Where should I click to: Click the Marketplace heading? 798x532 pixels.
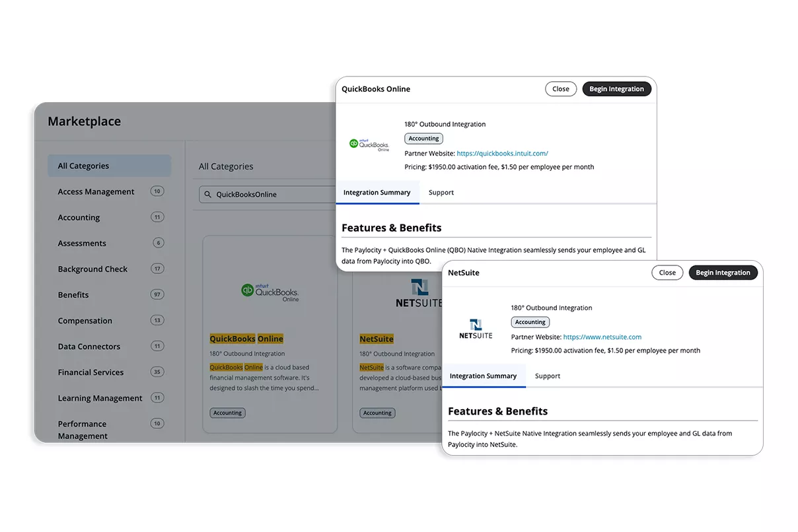click(84, 121)
